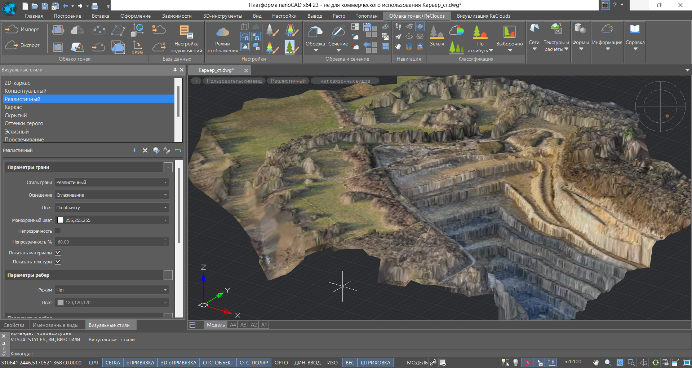The image size is (692, 368).
Task: Click the three green trees classification icon
Action: pyautogui.click(x=456, y=46)
